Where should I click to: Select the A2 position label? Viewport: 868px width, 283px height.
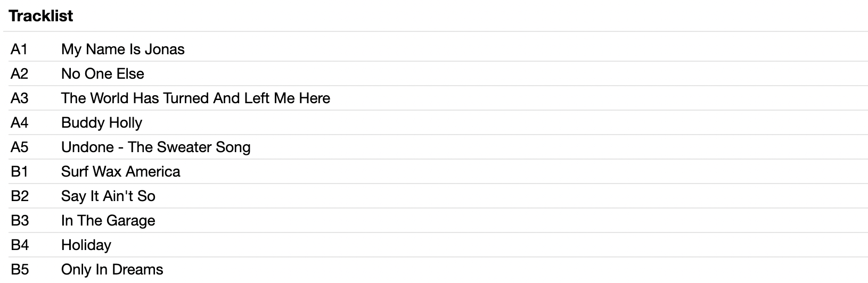pyautogui.click(x=19, y=74)
